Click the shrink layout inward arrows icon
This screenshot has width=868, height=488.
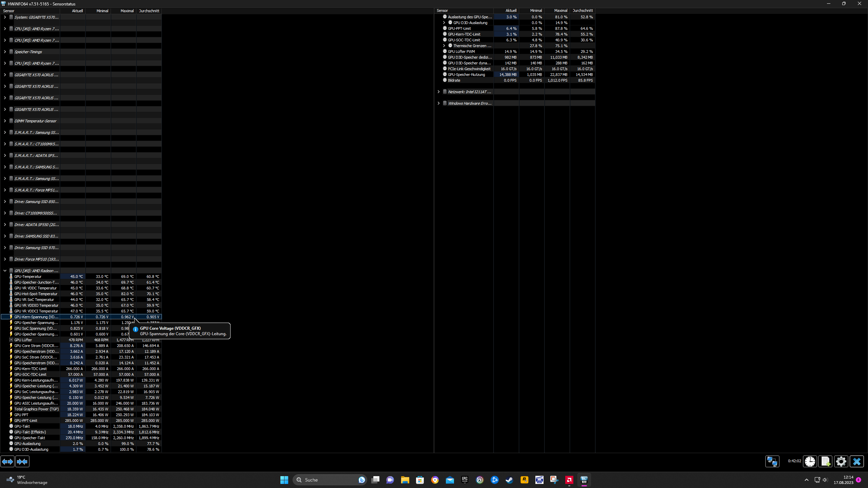tap(22, 461)
